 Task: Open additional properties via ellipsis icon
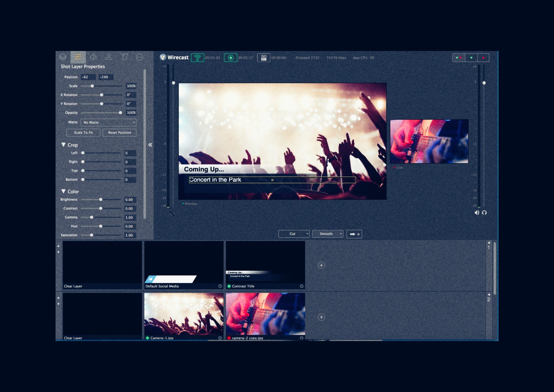139,57
